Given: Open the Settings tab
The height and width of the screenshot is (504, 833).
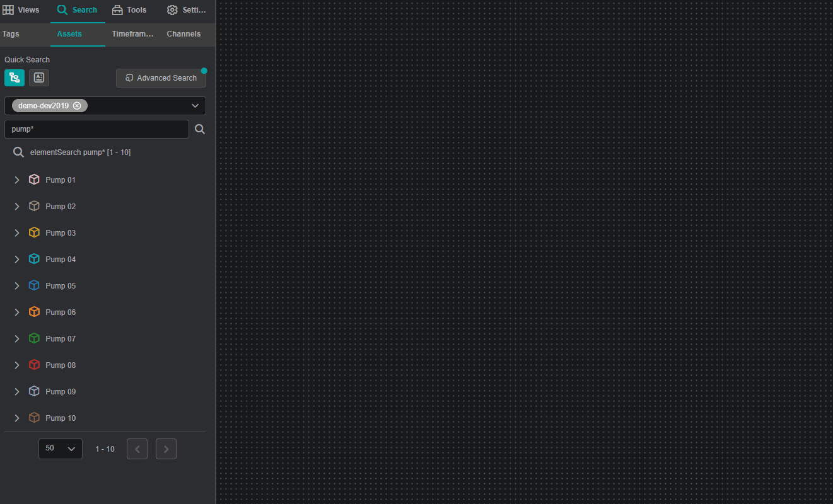Looking at the screenshot, I should point(187,10).
